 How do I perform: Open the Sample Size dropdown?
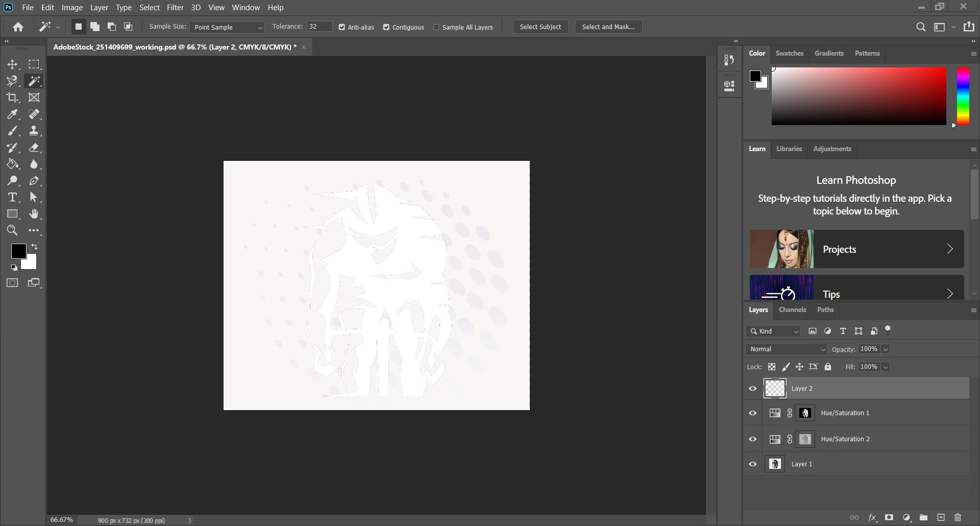coord(227,27)
